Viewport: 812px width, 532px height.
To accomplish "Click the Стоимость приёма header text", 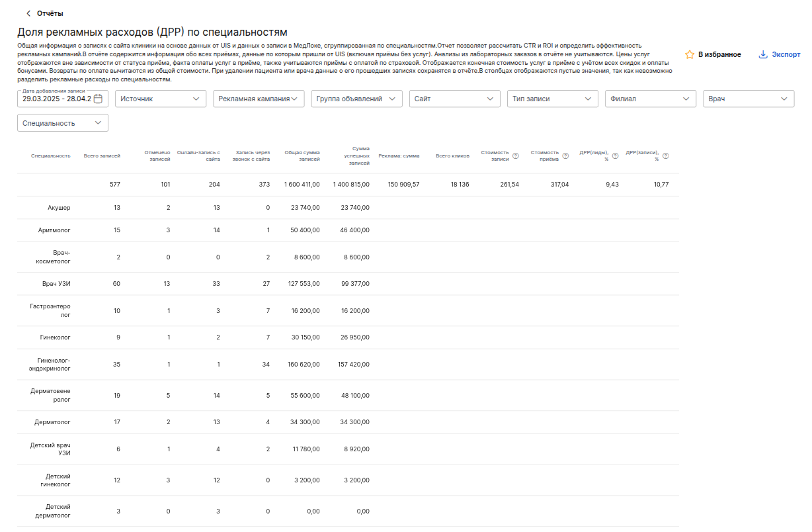I will tap(545, 156).
